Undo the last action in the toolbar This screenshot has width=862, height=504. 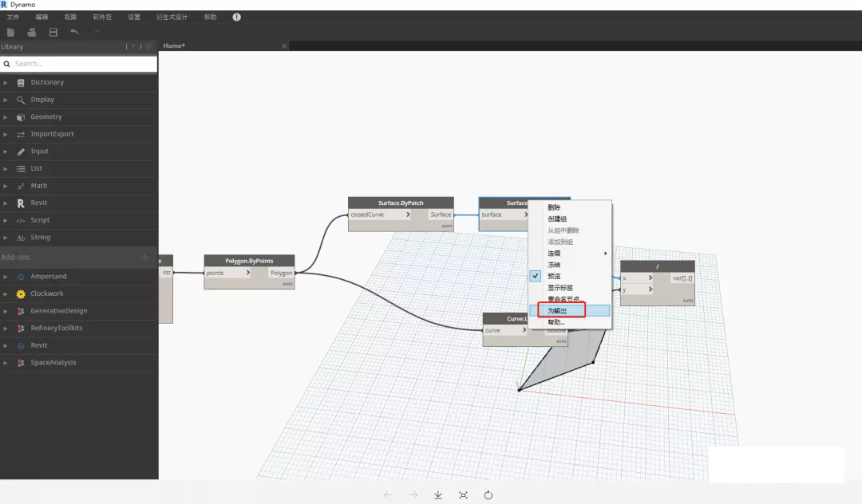[x=75, y=33]
